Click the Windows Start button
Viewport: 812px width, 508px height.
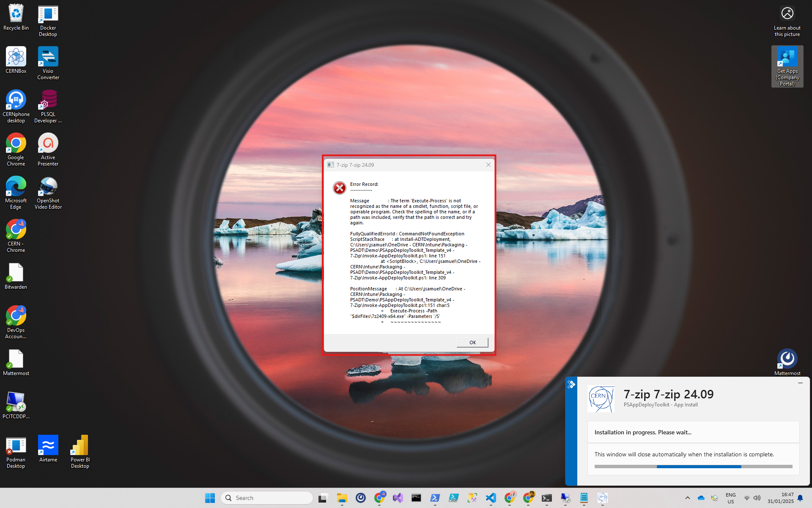pyautogui.click(x=210, y=498)
